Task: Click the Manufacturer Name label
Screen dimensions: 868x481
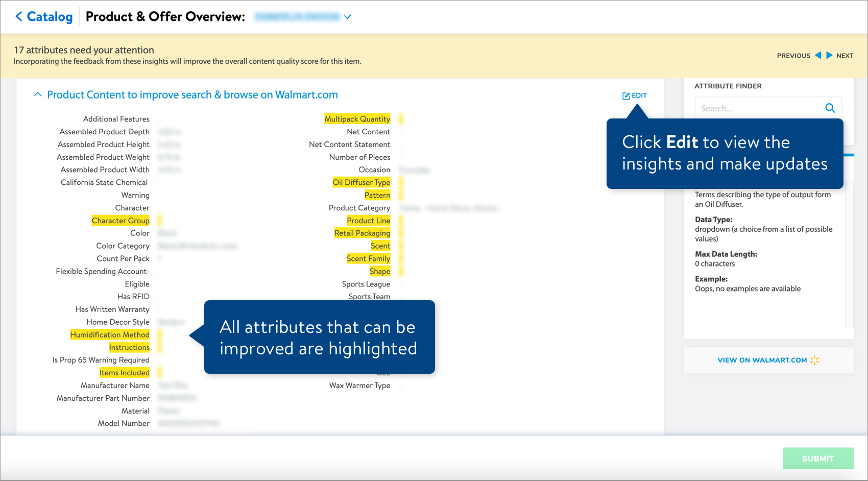Action: [x=115, y=386]
